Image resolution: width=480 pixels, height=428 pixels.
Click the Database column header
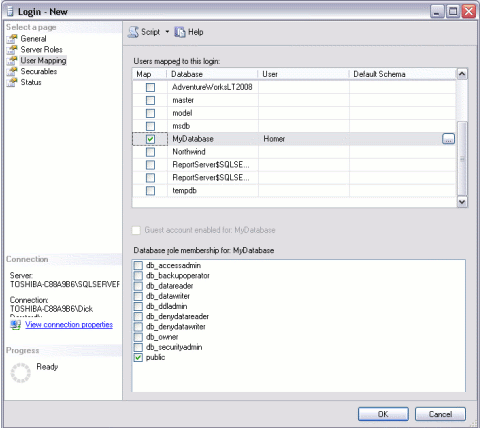click(x=212, y=74)
